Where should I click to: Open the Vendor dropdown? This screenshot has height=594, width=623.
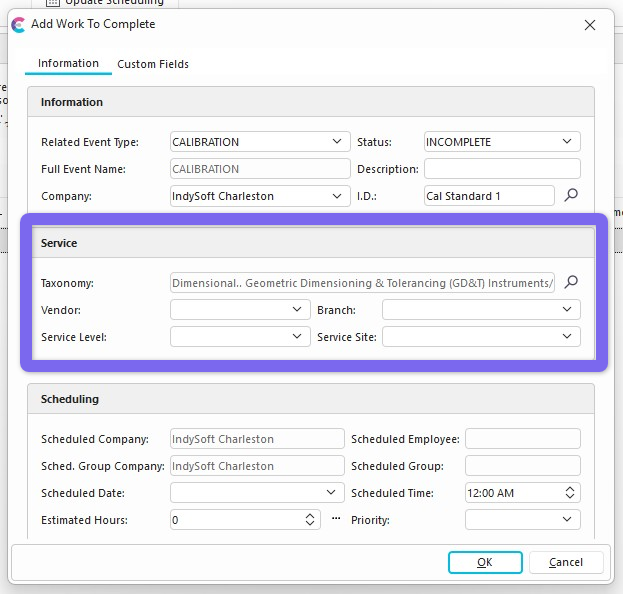[x=297, y=310]
